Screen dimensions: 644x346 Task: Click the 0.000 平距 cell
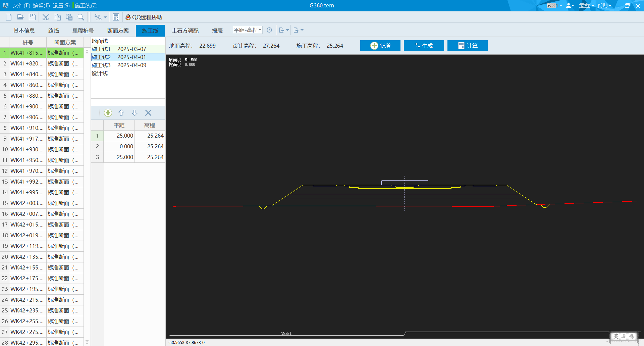click(119, 146)
